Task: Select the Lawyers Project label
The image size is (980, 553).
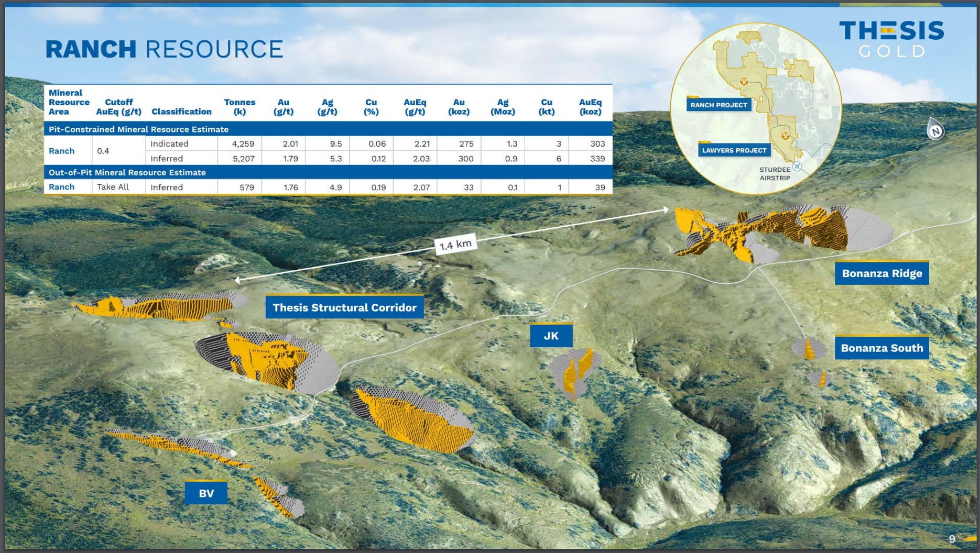Action: point(734,150)
